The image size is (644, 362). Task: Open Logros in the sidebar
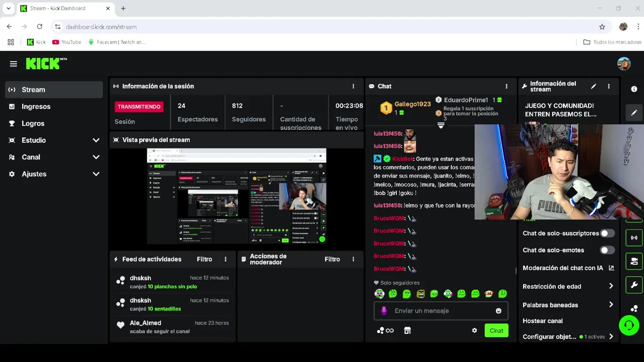[x=54, y=123]
